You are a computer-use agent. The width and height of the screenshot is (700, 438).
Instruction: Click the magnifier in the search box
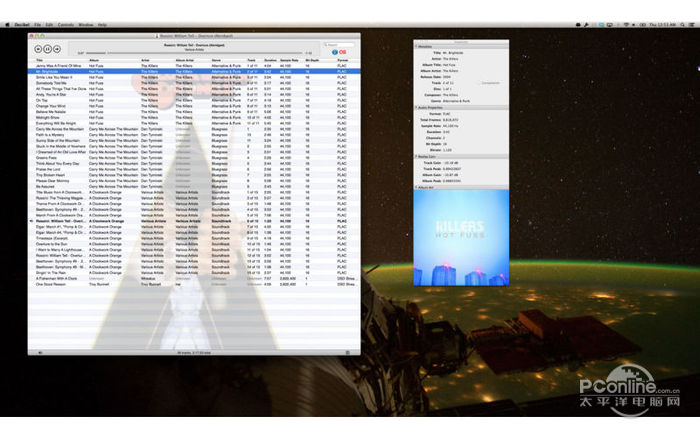(x=326, y=45)
